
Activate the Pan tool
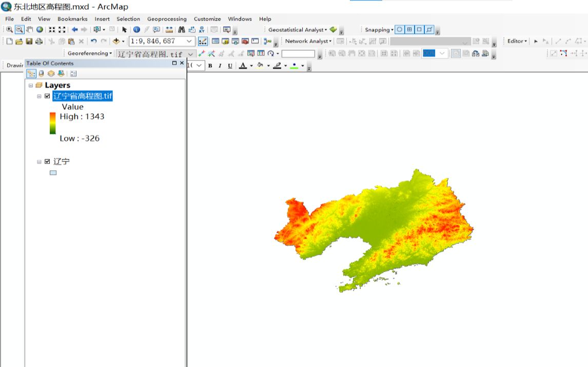[28, 30]
